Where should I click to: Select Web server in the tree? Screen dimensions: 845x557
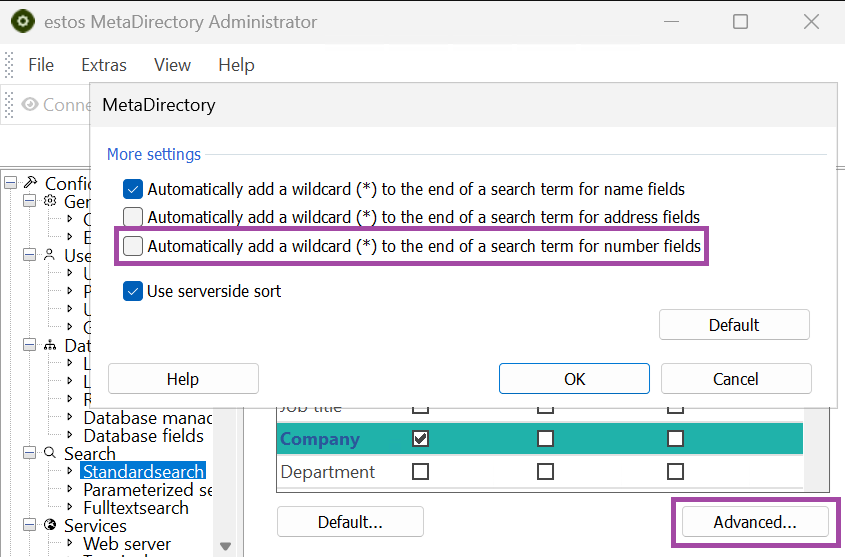pyautogui.click(x=127, y=544)
